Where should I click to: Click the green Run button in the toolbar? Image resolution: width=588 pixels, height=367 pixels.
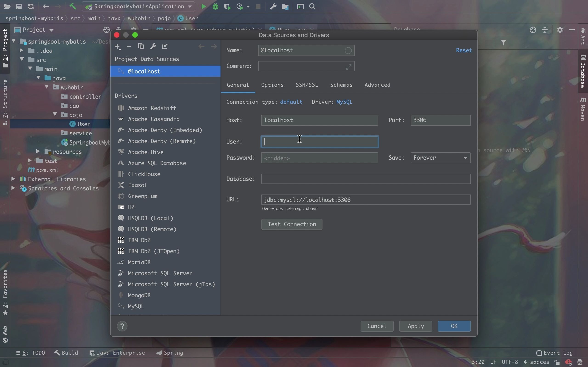point(204,7)
